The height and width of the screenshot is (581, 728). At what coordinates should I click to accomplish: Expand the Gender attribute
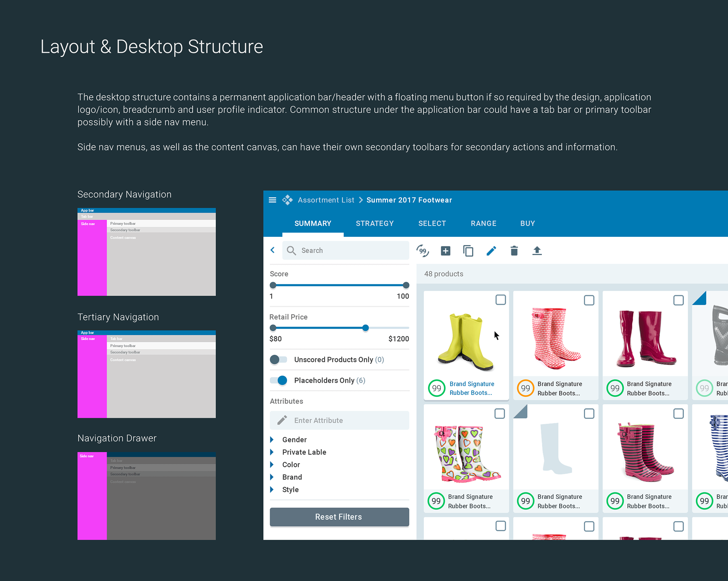(272, 440)
